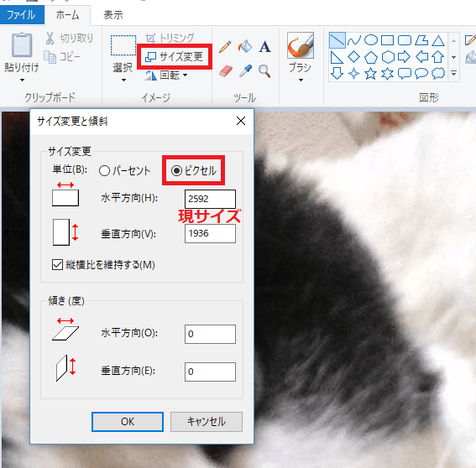Screen dimensions: 476x468
Task: Choose the Text tool
Action: (x=264, y=47)
